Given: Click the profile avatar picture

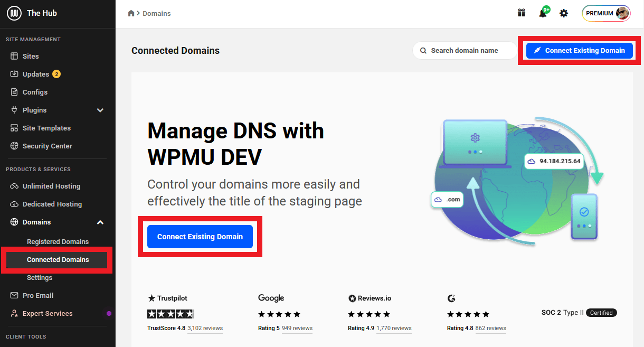Looking at the screenshot, I should (622, 13).
